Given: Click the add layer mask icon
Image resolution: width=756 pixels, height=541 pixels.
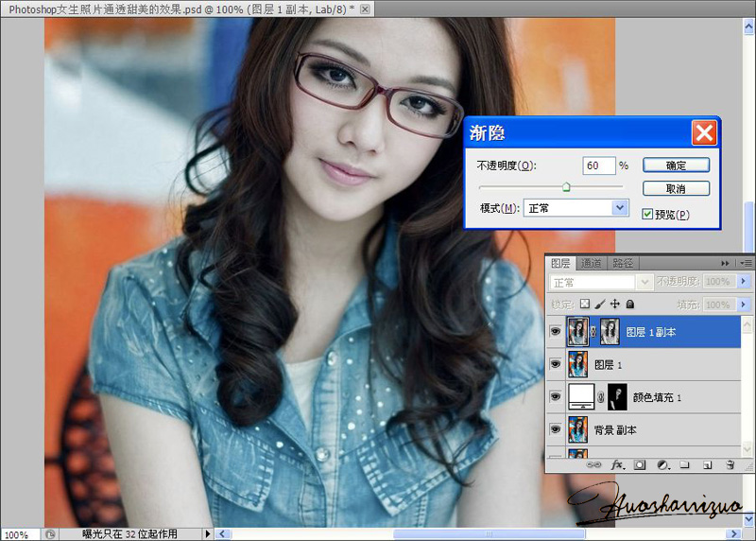Looking at the screenshot, I should click(x=640, y=464).
